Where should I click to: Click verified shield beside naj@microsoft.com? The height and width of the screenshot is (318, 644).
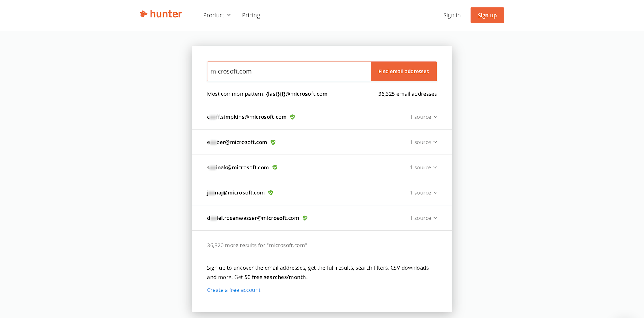click(x=271, y=193)
